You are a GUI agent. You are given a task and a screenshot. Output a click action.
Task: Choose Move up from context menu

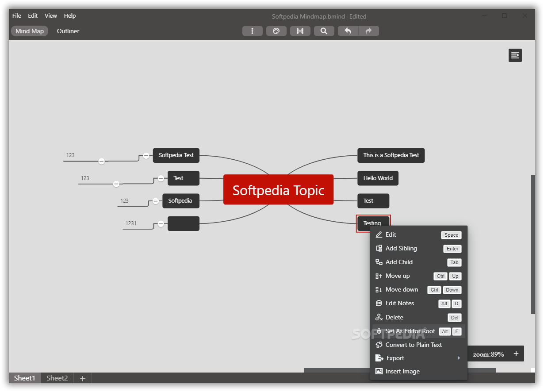[x=398, y=276]
